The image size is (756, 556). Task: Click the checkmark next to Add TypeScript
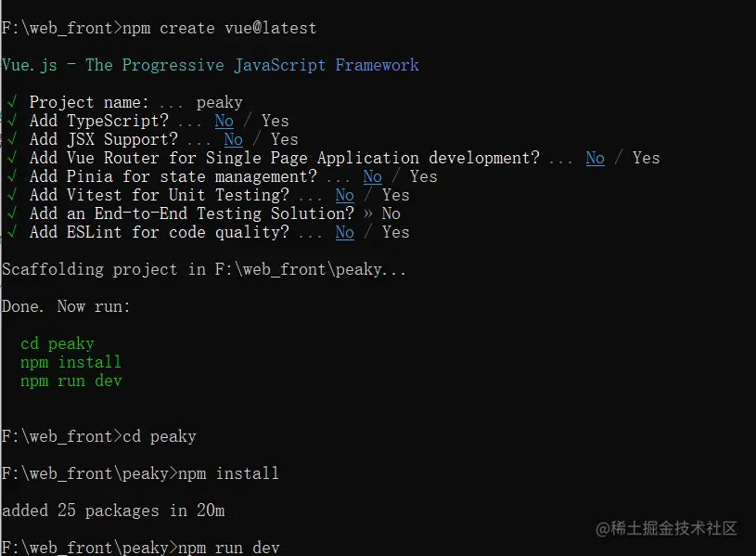click(11, 121)
